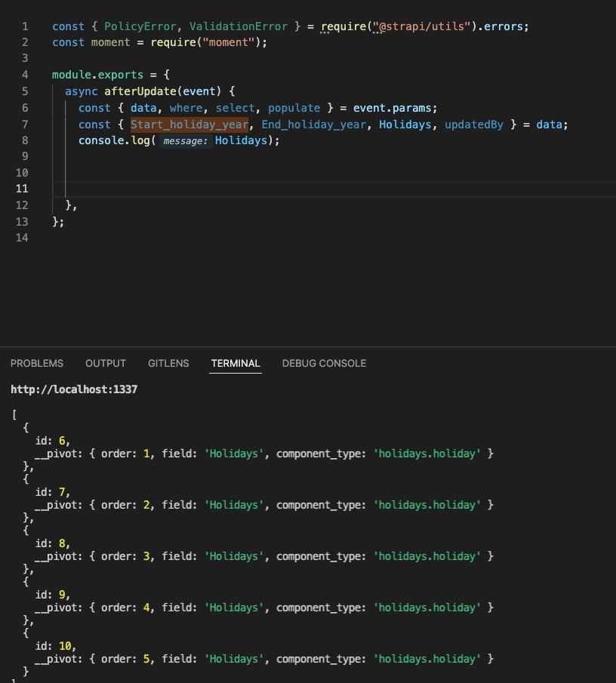This screenshot has height=683, width=616.
Task: Click line number 7 in gutter
Action: coord(25,125)
